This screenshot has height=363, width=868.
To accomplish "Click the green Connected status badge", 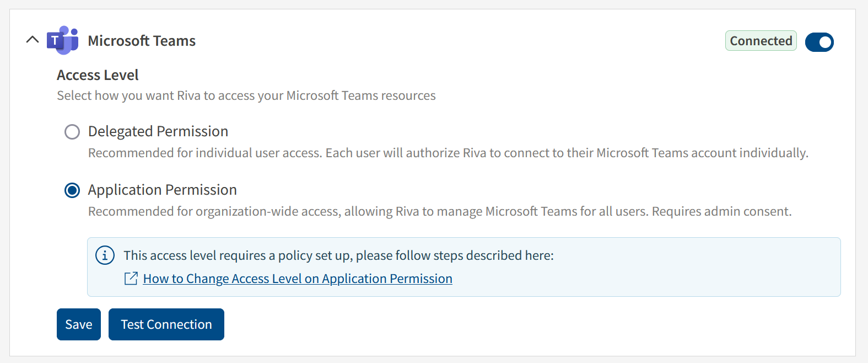I will pyautogui.click(x=761, y=41).
